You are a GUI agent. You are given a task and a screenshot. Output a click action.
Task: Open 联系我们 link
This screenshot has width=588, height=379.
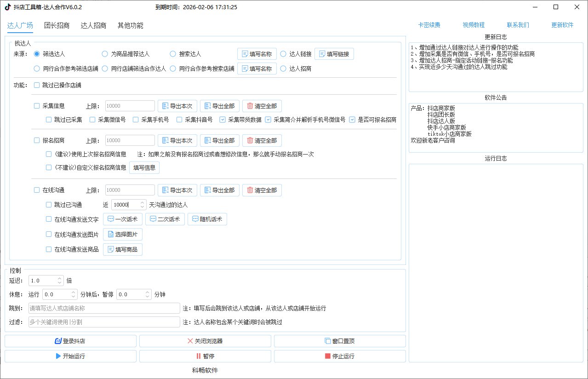click(x=518, y=25)
